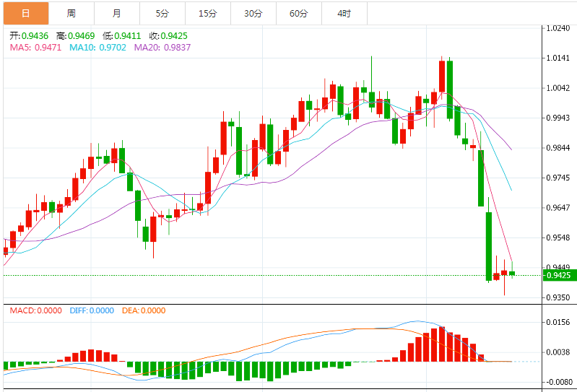
Task: Click the 0.9647 price axis label
Action: pyautogui.click(x=558, y=208)
